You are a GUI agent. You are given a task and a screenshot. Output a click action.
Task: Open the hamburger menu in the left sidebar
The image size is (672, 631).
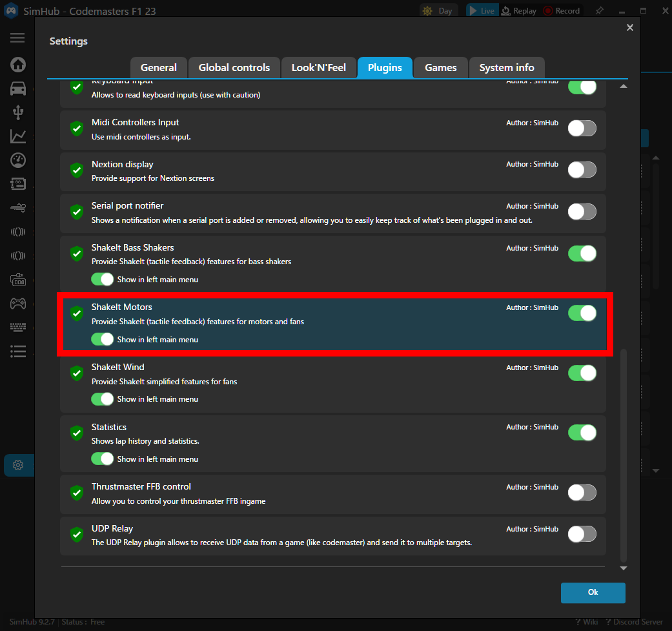point(17,37)
